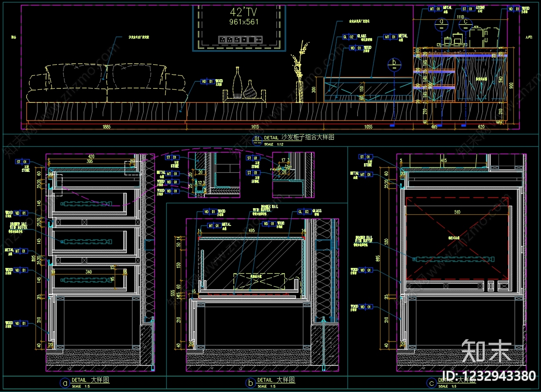Click the circled a marker under bottom-left detail
Viewport: 541px width, 392px height.
64,383
